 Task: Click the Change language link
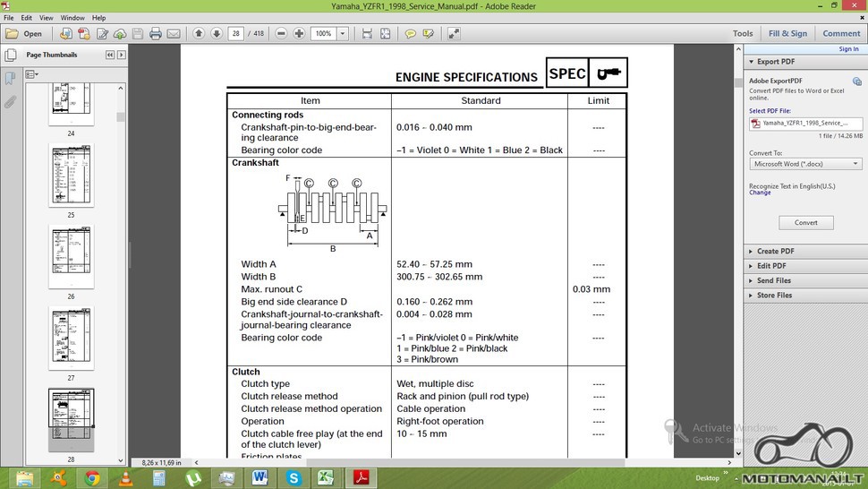pos(760,193)
